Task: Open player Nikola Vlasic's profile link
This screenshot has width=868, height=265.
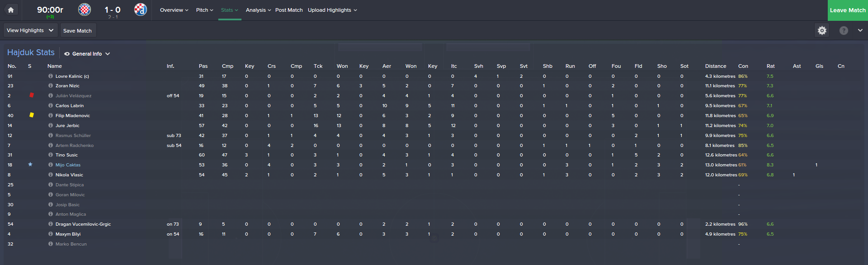Action: click(69, 175)
